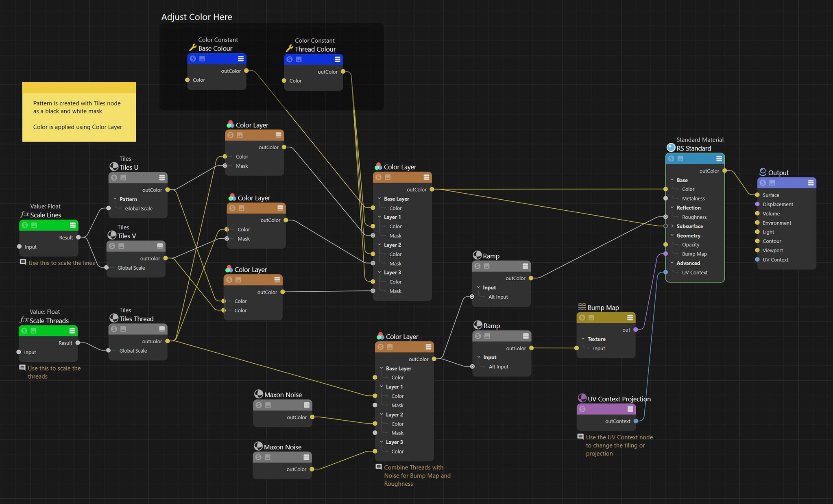The image size is (833, 504).
Task: Click the Tiles V node type icon
Action: coord(112,235)
